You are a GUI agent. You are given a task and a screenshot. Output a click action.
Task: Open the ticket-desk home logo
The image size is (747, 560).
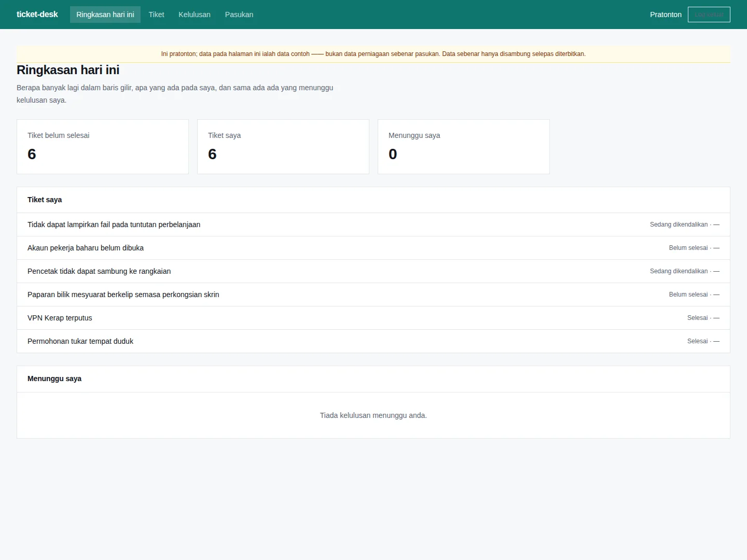(37, 15)
